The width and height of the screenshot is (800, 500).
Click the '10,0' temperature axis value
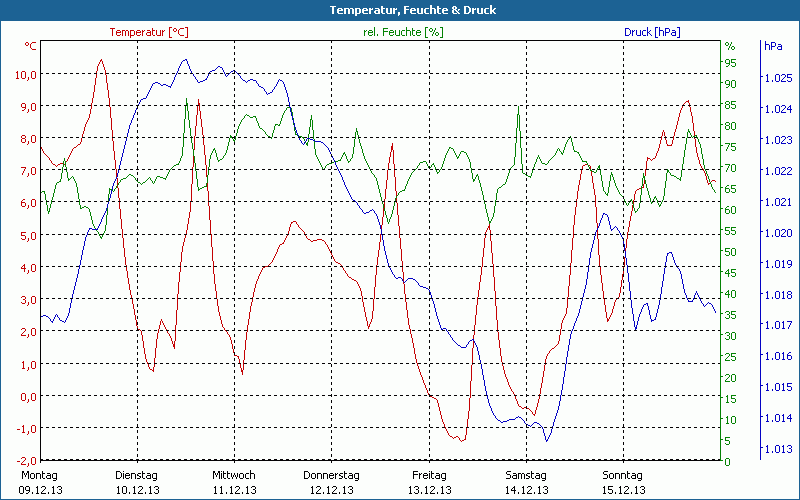tap(26, 74)
